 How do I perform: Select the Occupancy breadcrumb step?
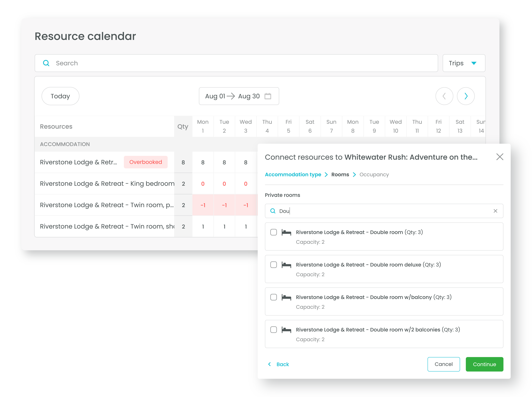coord(374,175)
